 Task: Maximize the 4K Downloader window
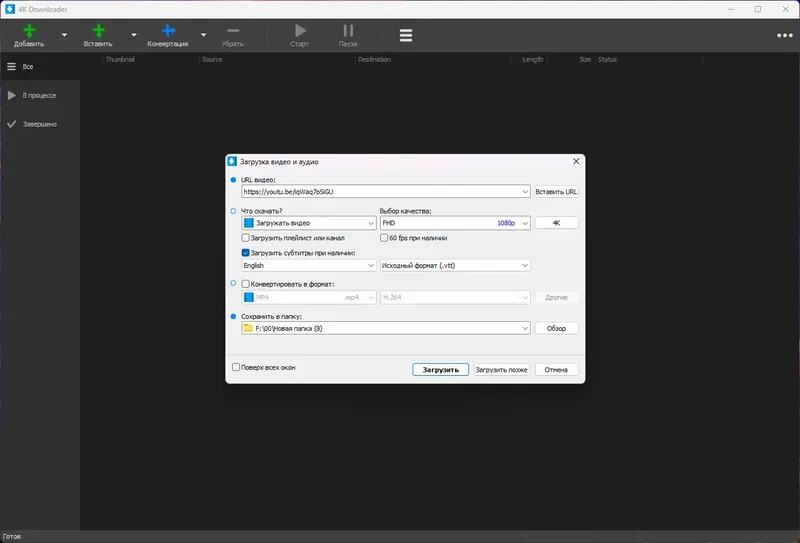pos(758,9)
